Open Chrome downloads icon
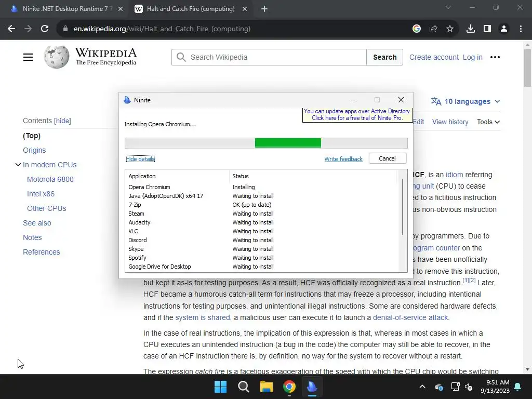 pyautogui.click(x=471, y=29)
